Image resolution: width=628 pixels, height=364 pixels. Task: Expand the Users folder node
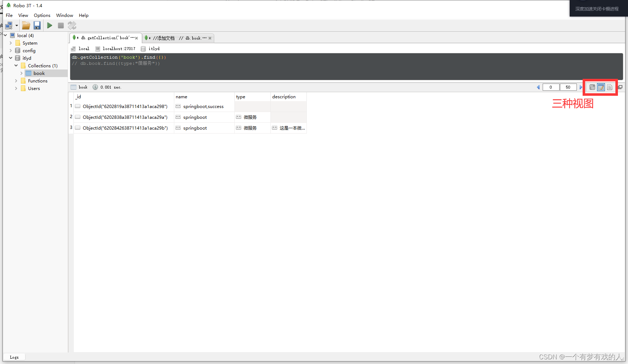pyautogui.click(x=16, y=88)
